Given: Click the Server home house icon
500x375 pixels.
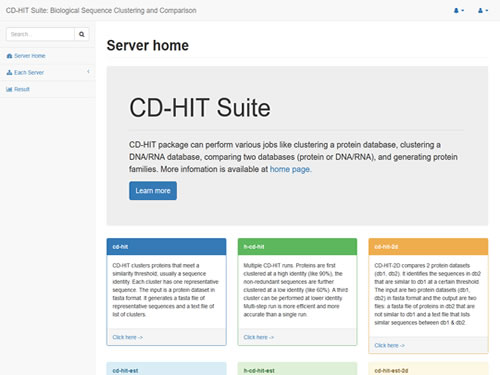Looking at the screenshot, I should coord(9,56).
